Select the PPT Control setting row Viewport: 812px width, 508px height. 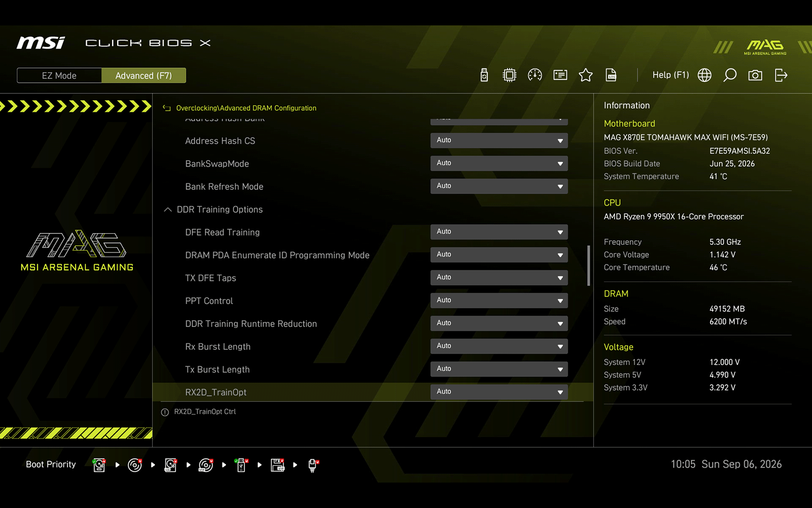pyautogui.click(x=373, y=301)
